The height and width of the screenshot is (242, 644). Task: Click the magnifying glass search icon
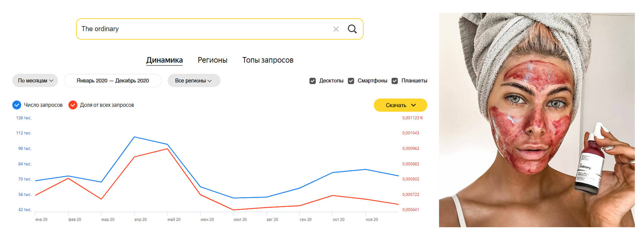(352, 29)
